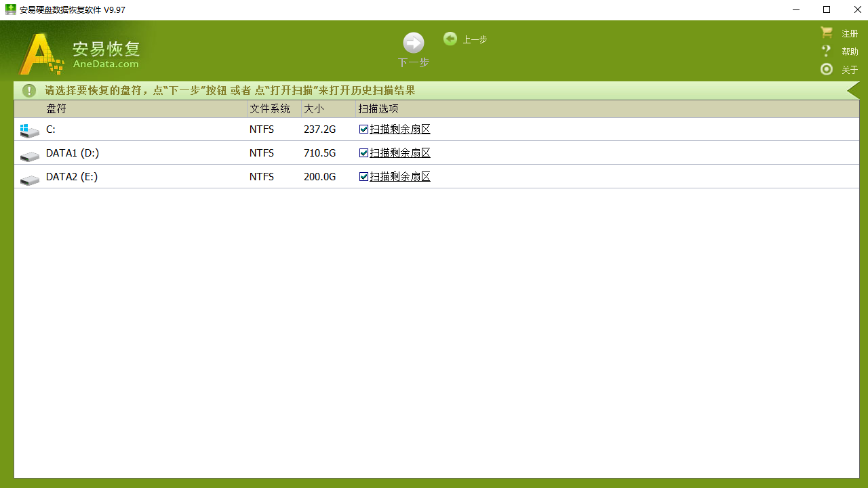
Task: Toggle scan remaining sectors checkbox for DATA2 (E:)
Action: click(x=364, y=177)
